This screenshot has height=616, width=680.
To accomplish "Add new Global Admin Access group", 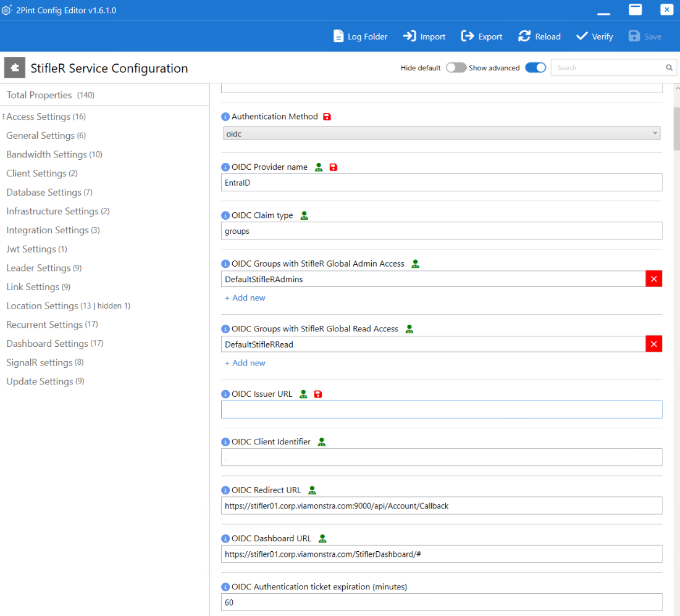I will [245, 298].
